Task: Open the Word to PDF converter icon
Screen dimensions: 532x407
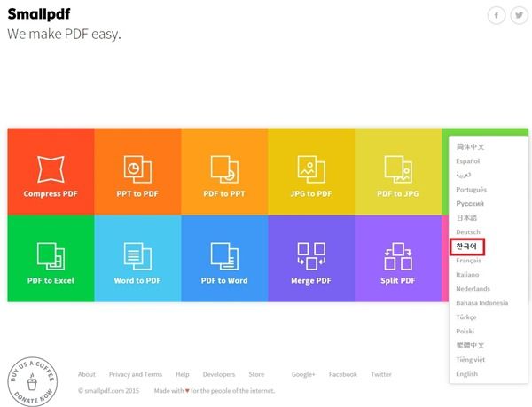Action: [x=137, y=256]
